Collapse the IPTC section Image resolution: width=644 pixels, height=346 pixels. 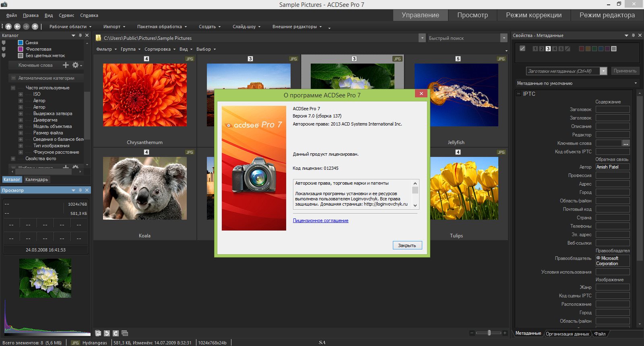pos(518,94)
